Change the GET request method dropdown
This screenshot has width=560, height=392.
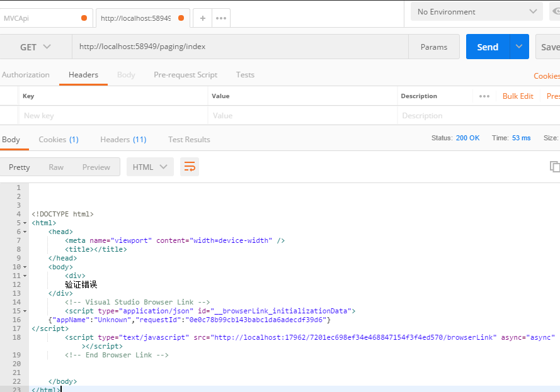tap(35, 47)
